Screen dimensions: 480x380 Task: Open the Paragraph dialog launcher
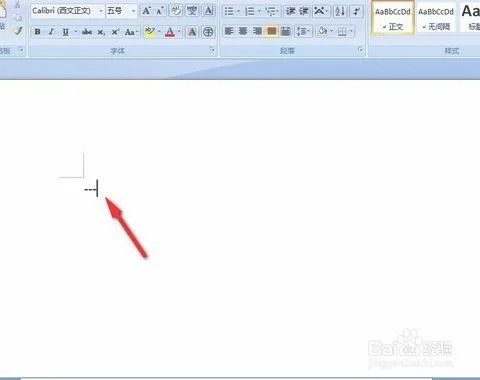(361, 50)
